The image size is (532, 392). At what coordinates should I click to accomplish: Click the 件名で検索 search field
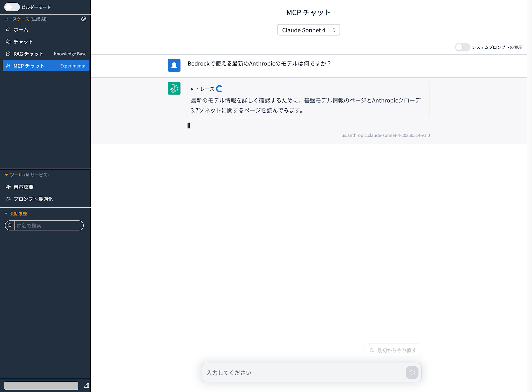coord(49,226)
